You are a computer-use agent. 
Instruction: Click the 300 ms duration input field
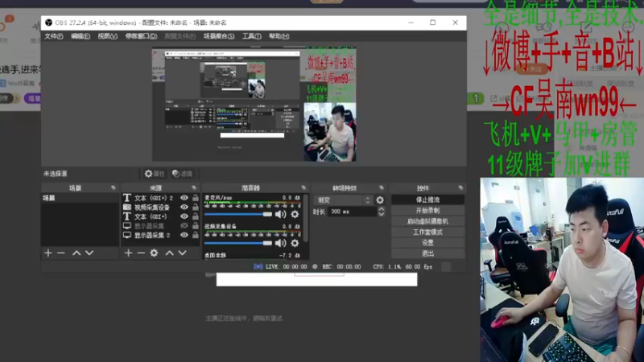pos(353,212)
